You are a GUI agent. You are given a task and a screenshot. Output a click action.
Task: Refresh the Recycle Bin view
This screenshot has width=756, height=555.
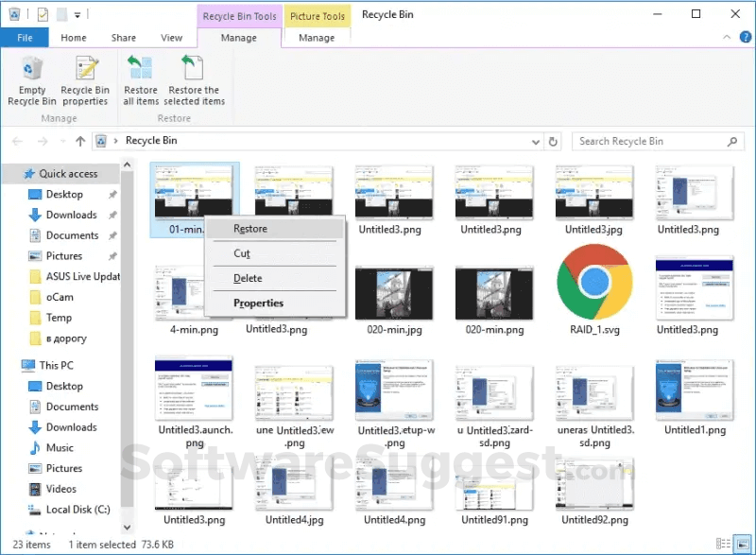(x=553, y=140)
